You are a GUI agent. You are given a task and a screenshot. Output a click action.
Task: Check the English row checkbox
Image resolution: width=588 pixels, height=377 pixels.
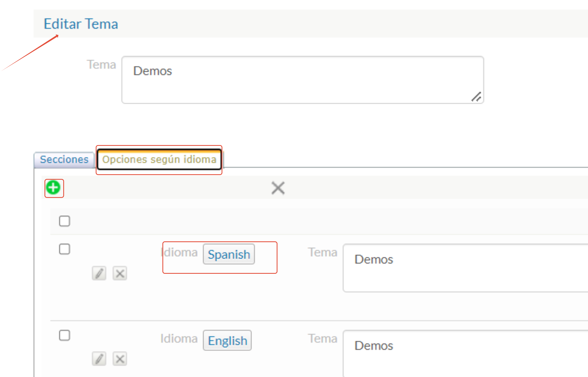tap(64, 335)
